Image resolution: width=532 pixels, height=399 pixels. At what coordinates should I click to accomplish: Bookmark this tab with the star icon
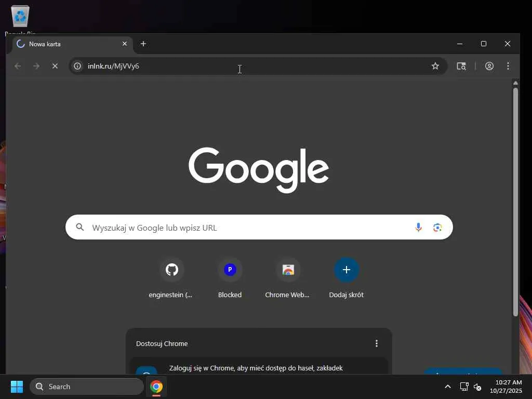click(x=435, y=66)
